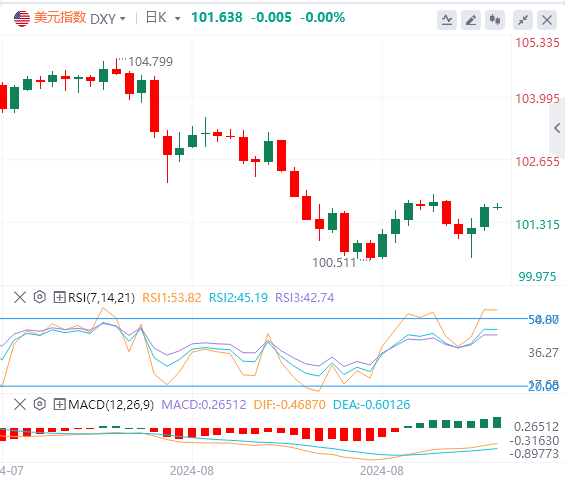Viewport: 565px width, 484px height.
Task: Expand the MACD plus box
Action: tap(59, 404)
